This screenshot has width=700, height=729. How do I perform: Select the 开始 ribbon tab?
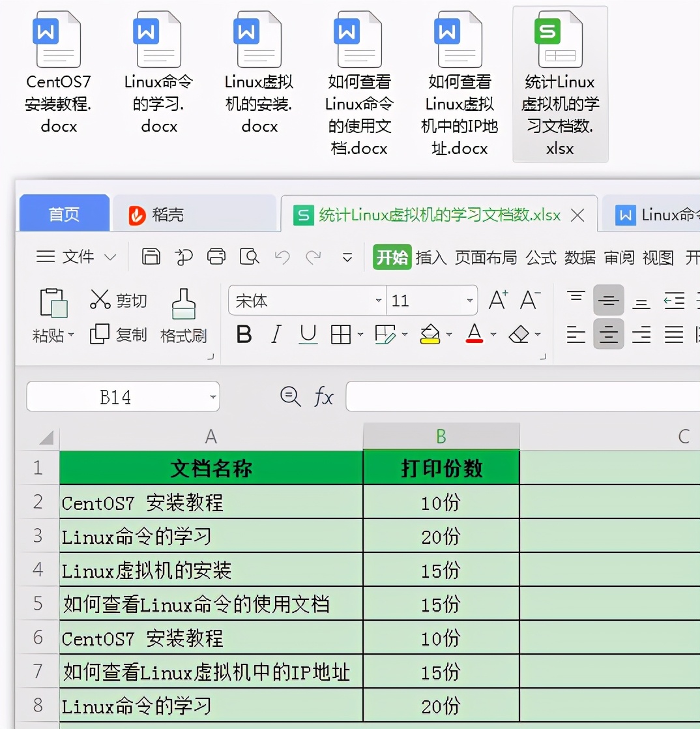392,257
